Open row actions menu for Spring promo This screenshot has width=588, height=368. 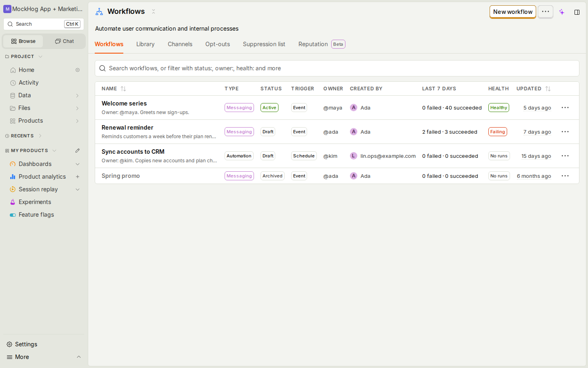pos(565,176)
